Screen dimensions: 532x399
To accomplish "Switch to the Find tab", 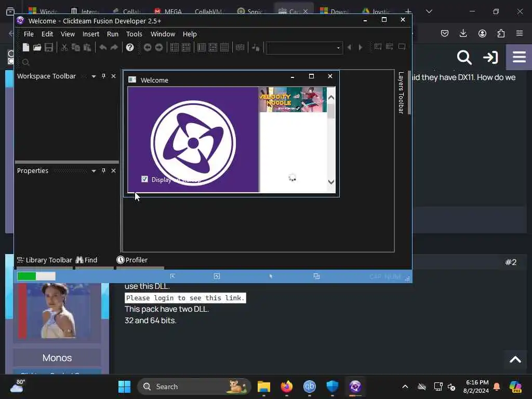I will [x=86, y=260].
